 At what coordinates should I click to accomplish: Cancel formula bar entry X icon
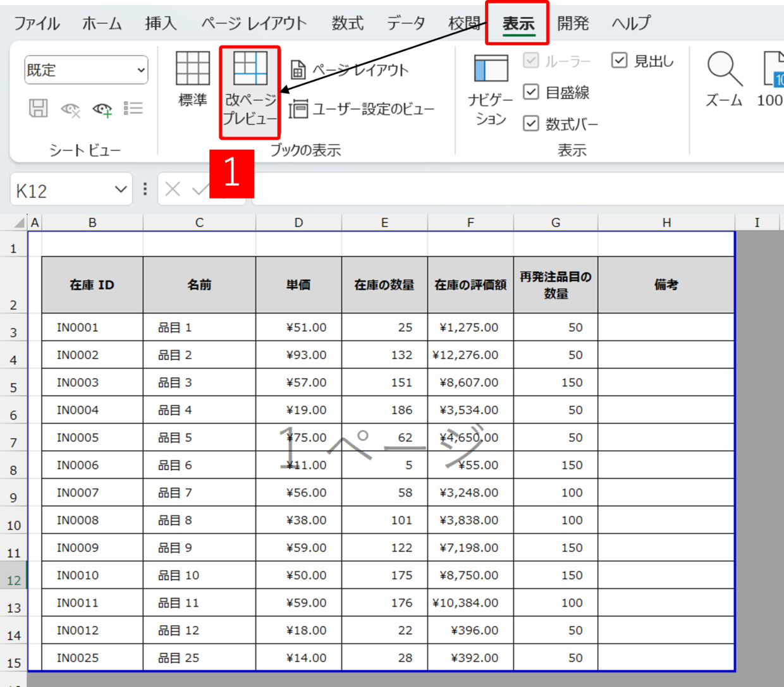point(173,189)
